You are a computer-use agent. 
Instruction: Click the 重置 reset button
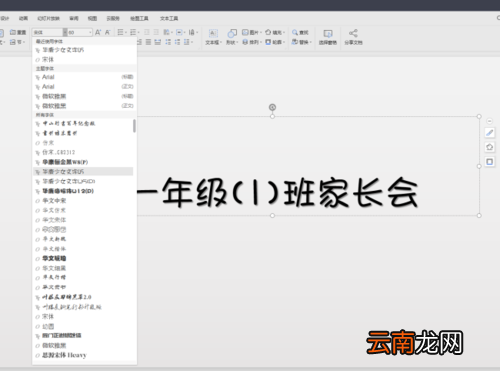tap(18, 32)
